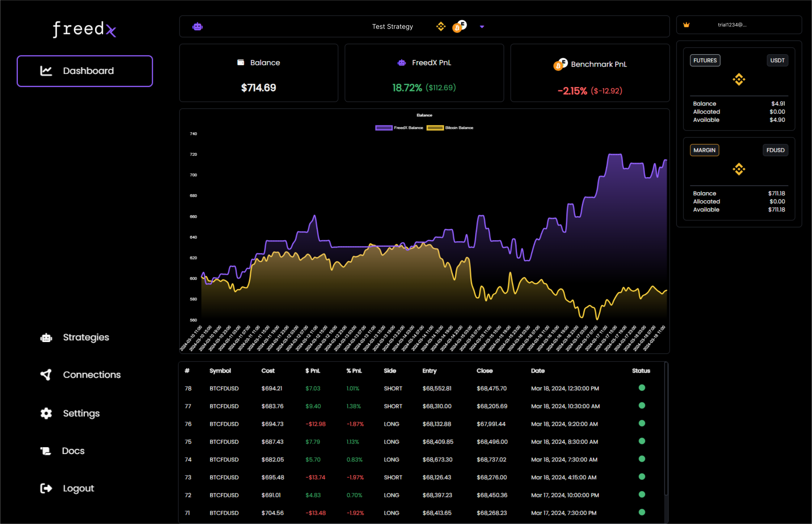This screenshot has height=524, width=812.
Task: Click the Connections share icon
Action: (x=46, y=375)
